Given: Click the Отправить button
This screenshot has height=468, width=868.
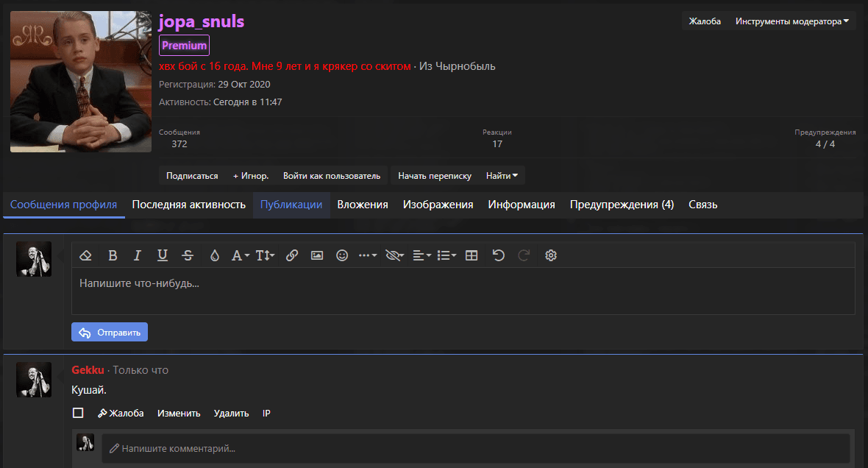Looking at the screenshot, I should tap(110, 333).
